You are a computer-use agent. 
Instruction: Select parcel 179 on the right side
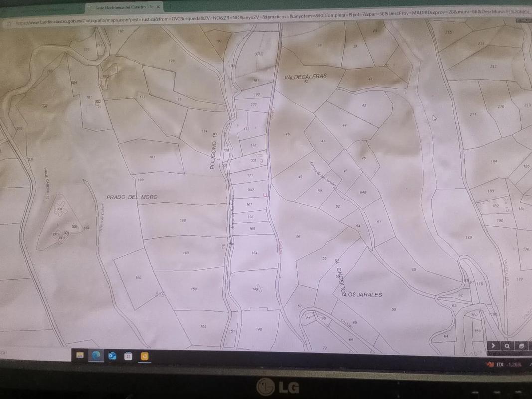tap(468, 237)
